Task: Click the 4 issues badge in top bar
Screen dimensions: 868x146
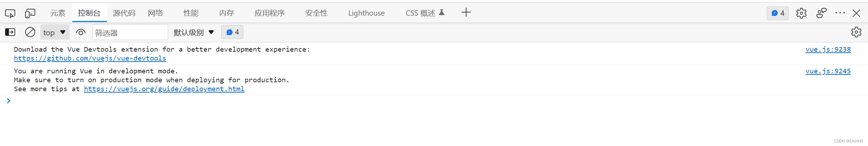Action: tap(777, 13)
